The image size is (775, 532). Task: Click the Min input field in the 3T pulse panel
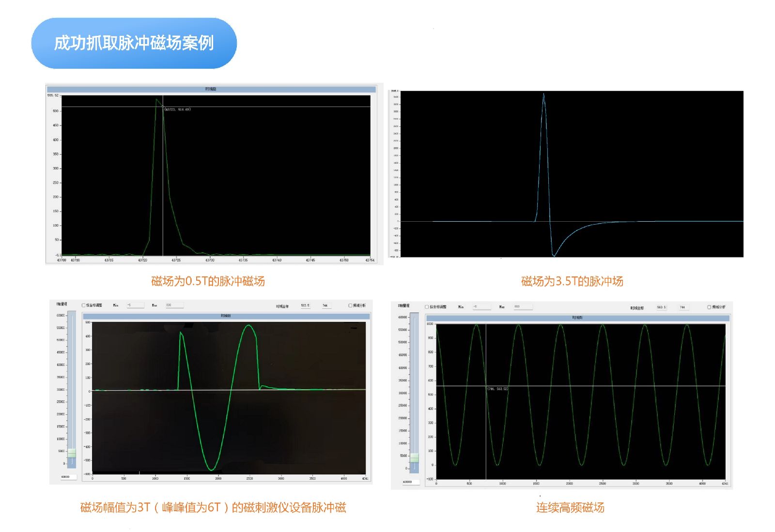(135, 305)
